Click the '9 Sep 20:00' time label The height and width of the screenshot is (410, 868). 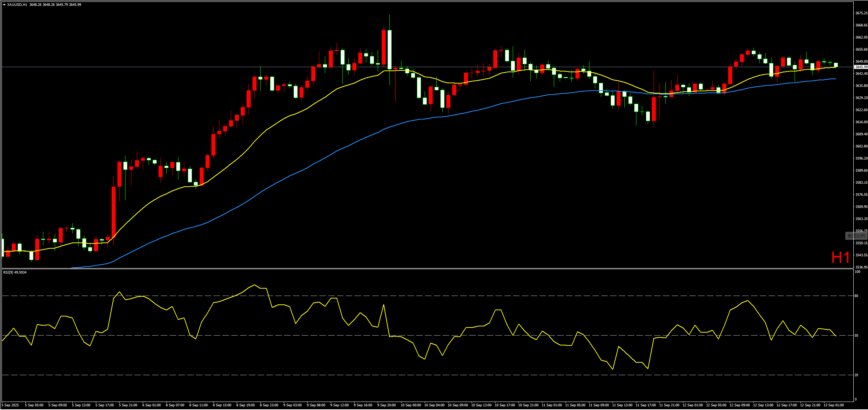point(386,405)
